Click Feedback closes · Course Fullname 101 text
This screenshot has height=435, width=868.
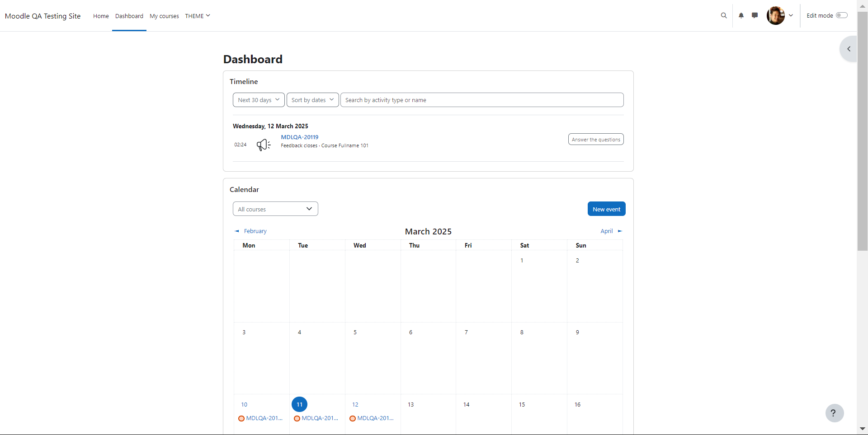325,145
